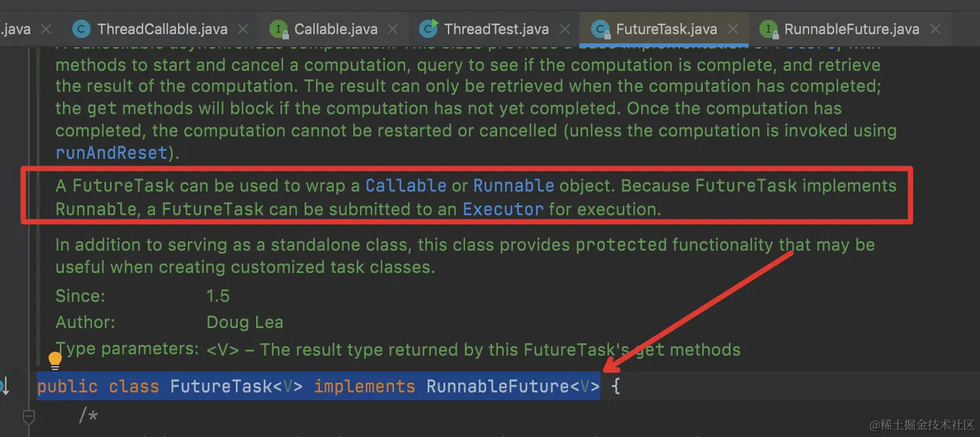The width and height of the screenshot is (980, 437).
Task: Open the RunnableFuture.java tab
Action: pos(851,29)
